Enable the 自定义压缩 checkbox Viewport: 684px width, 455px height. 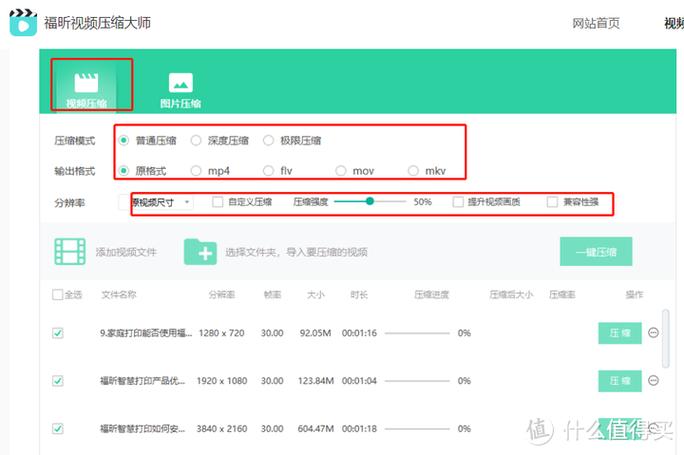point(217,202)
